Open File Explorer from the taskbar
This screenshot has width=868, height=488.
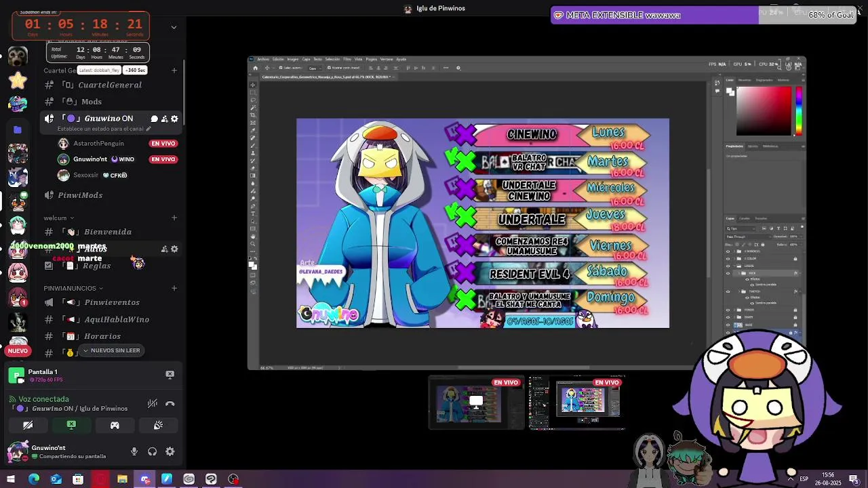[x=122, y=479]
